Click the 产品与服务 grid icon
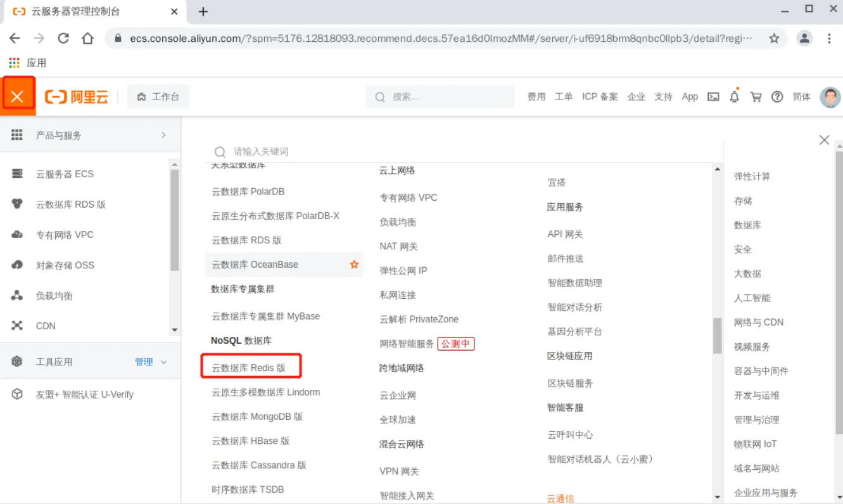The height and width of the screenshot is (504, 843). [x=17, y=135]
